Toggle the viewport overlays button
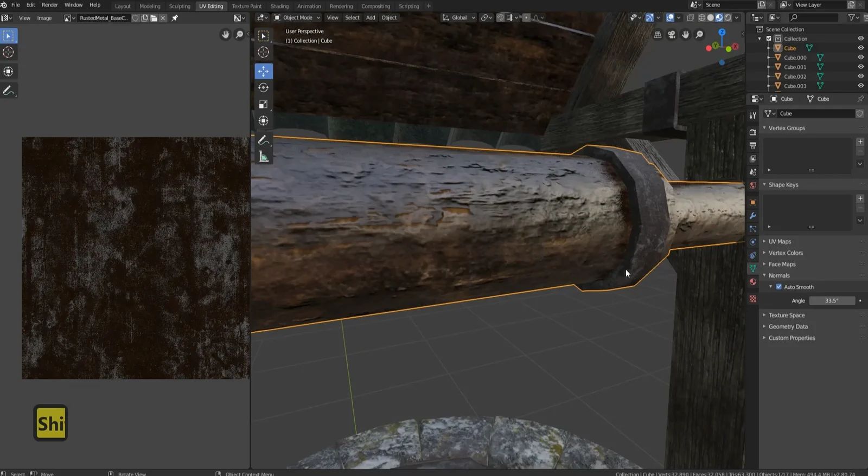868x476 pixels. [671, 18]
